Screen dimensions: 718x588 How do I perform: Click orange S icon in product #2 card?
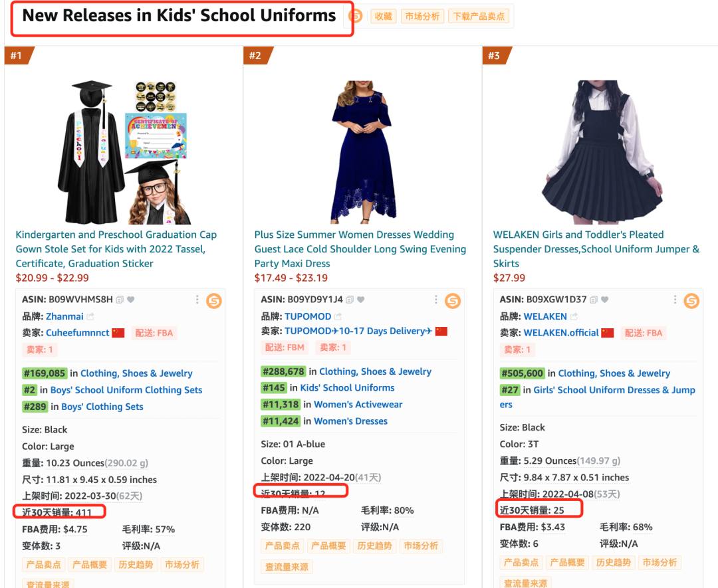453,300
